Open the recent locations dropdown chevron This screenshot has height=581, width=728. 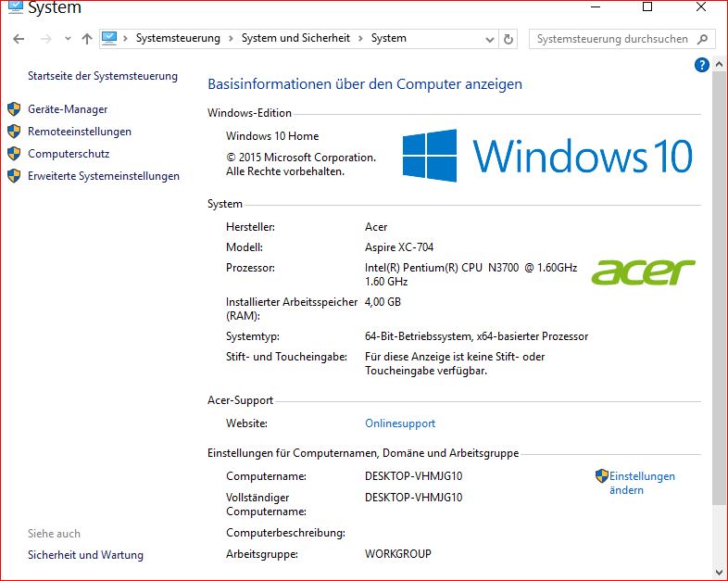click(x=68, y=39)
